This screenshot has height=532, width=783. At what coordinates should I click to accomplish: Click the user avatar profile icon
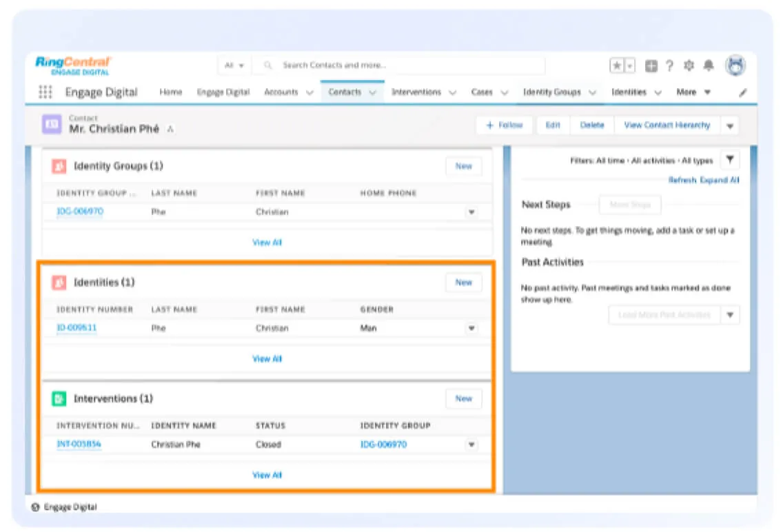(735, 65)
